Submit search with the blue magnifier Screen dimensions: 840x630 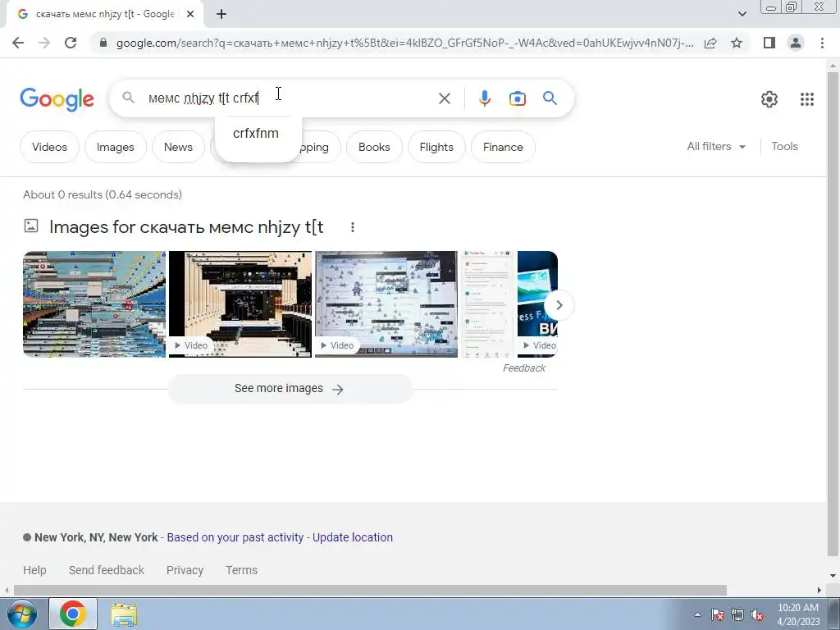click(550, 98)
